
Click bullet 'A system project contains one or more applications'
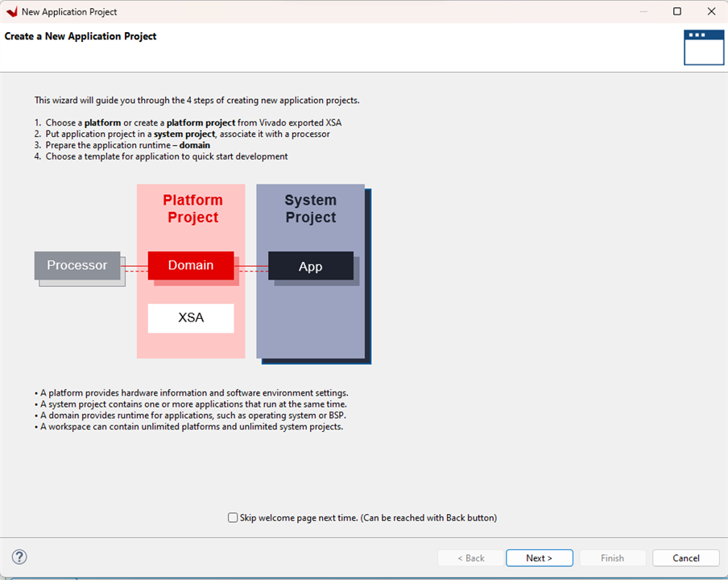191,404
